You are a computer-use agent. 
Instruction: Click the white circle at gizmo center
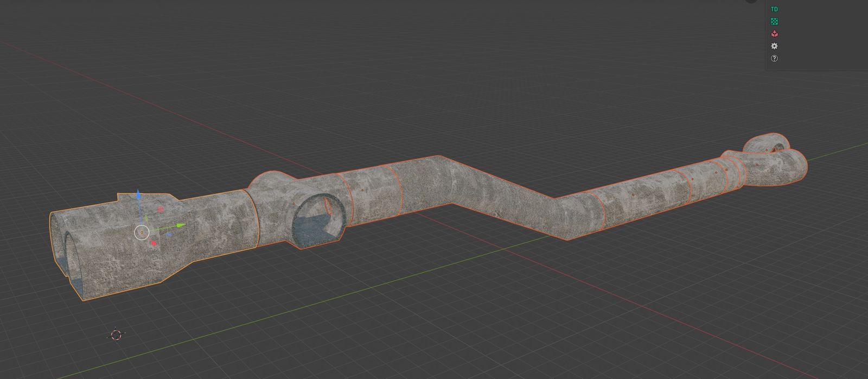(142, 232)
